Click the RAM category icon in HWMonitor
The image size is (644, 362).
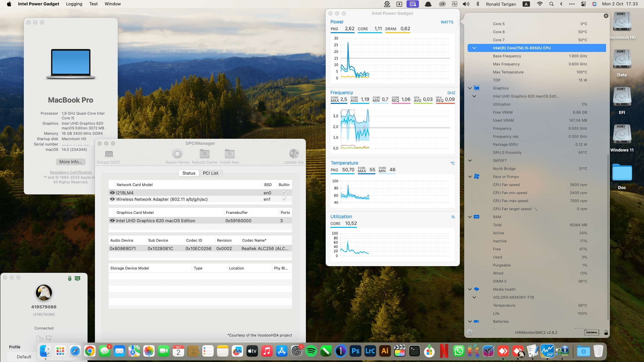pyautogui.click(x=477, y=217)
